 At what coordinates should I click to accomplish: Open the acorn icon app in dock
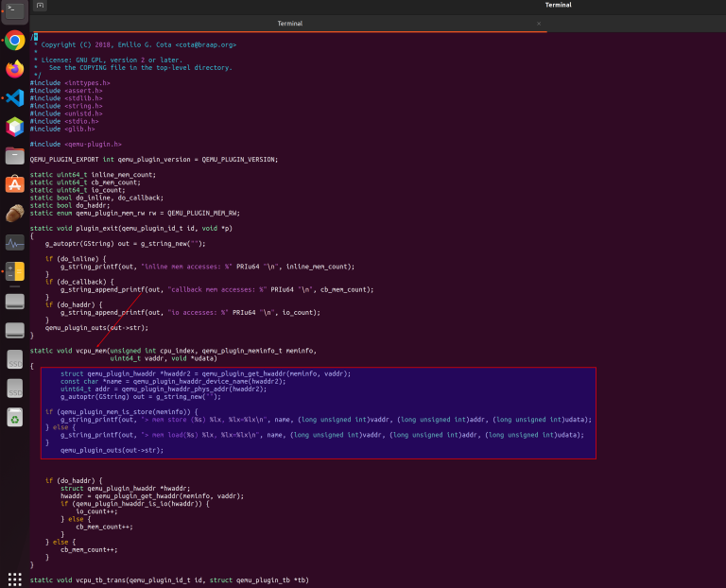pyautogui.click(x=15, y=214)
